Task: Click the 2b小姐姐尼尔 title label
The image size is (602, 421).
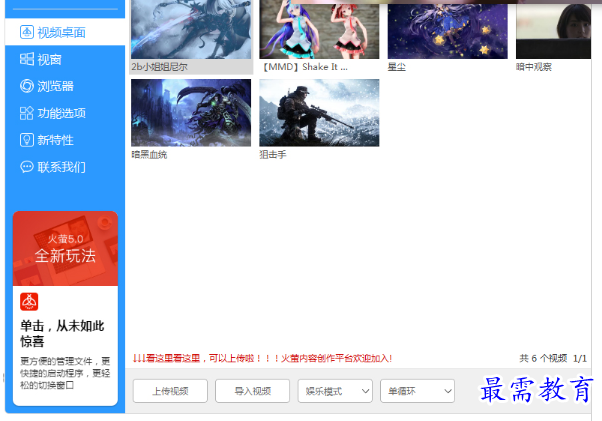Action: pos(159,67)
